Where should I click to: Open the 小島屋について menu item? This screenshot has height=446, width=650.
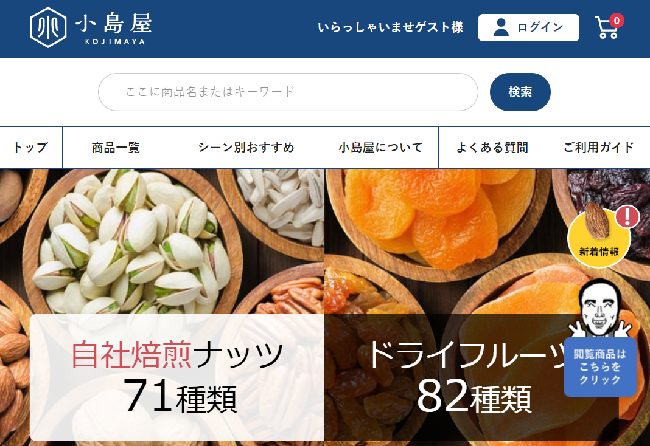[x=380, y=148]
